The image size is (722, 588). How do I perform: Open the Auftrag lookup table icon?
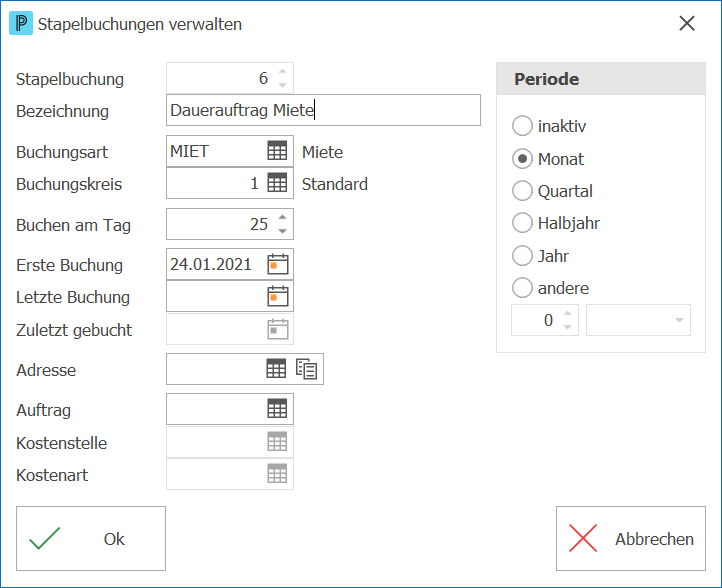point(277,409)
